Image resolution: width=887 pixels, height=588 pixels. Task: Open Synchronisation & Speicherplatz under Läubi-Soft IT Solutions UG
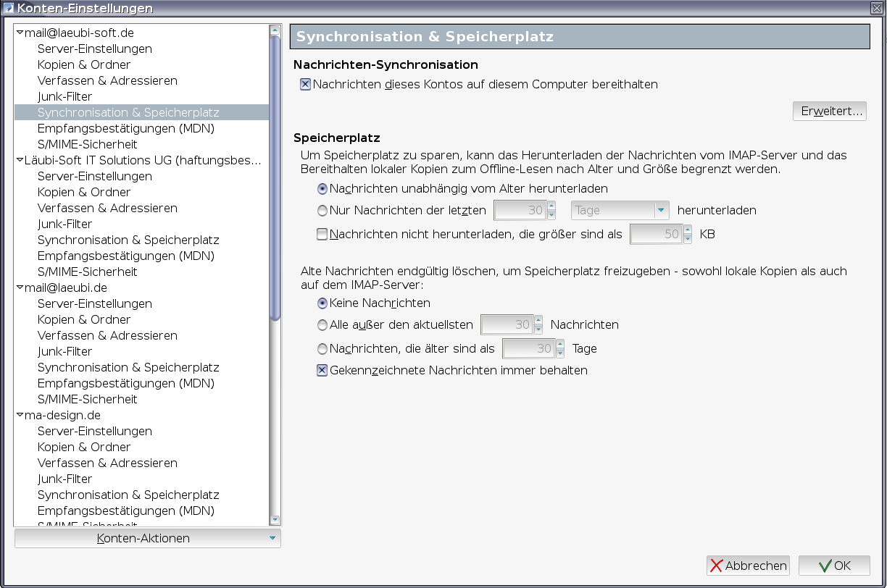128,240
